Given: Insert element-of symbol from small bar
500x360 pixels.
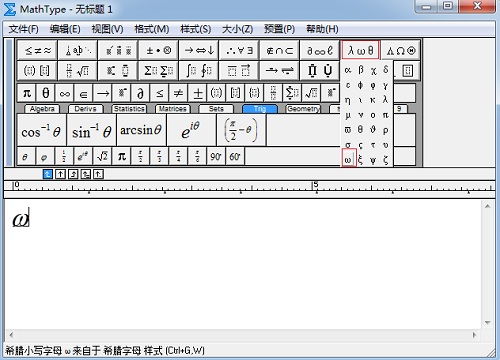Looking at the screenshot, I should [x=84, y=93].
